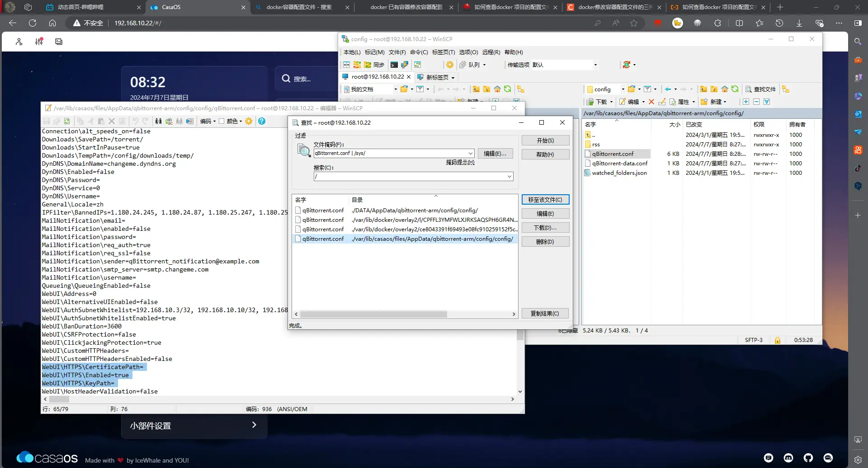The height and width of the screenshot is (468, 868).
Task: Toggle the color (颜色) box in editor toolbar
Action: click(x=222, y=121)
